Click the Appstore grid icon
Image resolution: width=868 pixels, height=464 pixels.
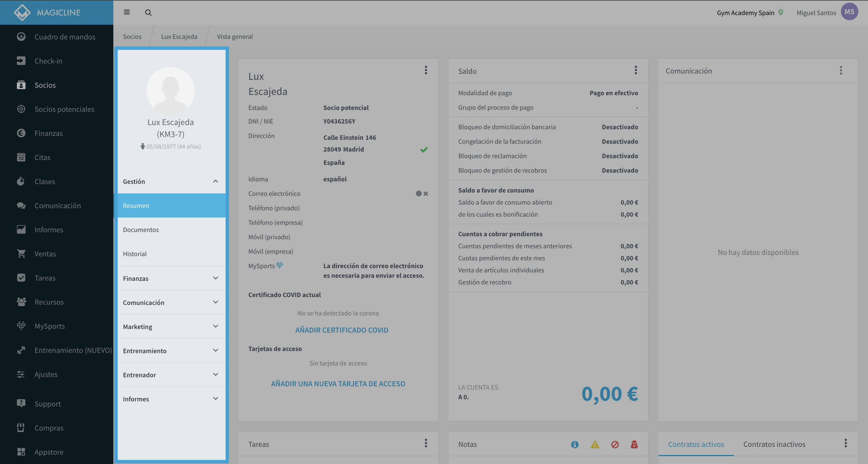point(21,452)
